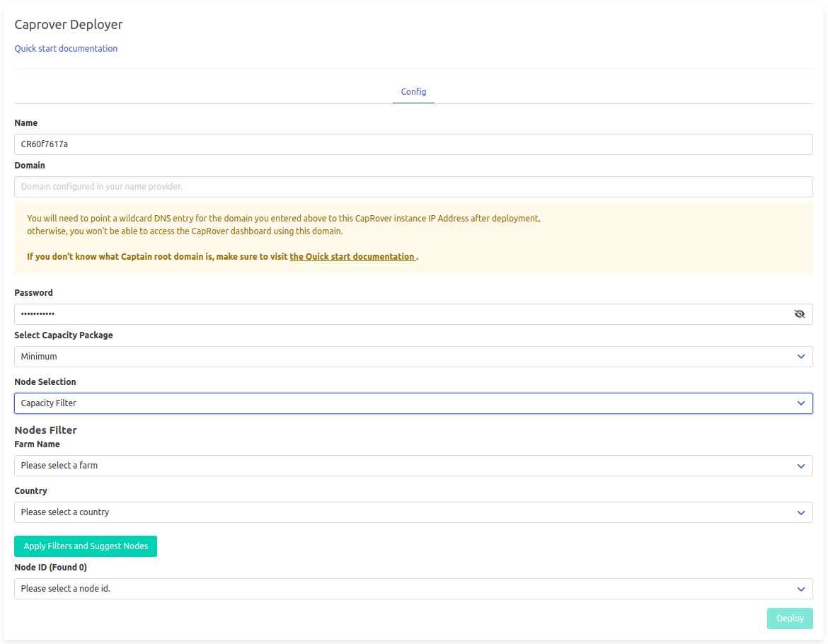828x644 pixels.
Task: Open 'Please select a node id.' dropdown
Action: point(396,589)
